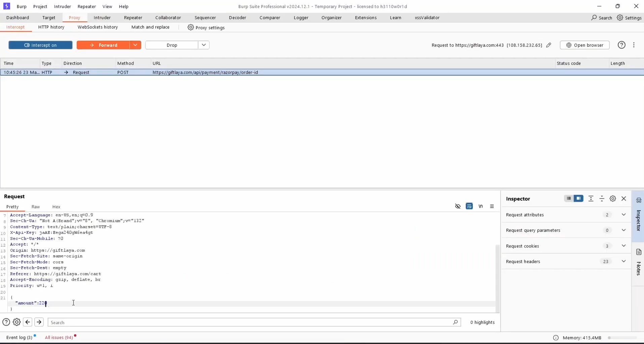Open request search settings gear
Viewport: 644px width, 344px height.
point(16,322)
